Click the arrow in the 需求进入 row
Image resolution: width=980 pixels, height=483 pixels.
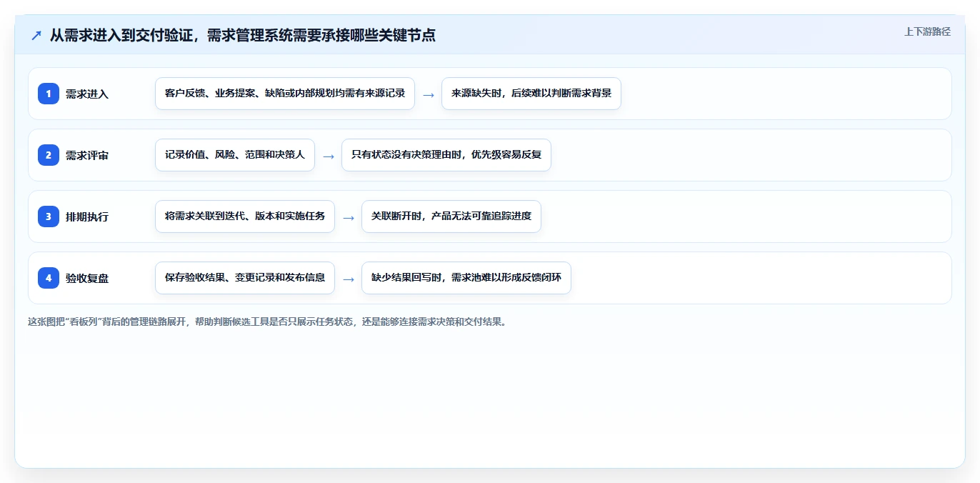coord(429,94)
